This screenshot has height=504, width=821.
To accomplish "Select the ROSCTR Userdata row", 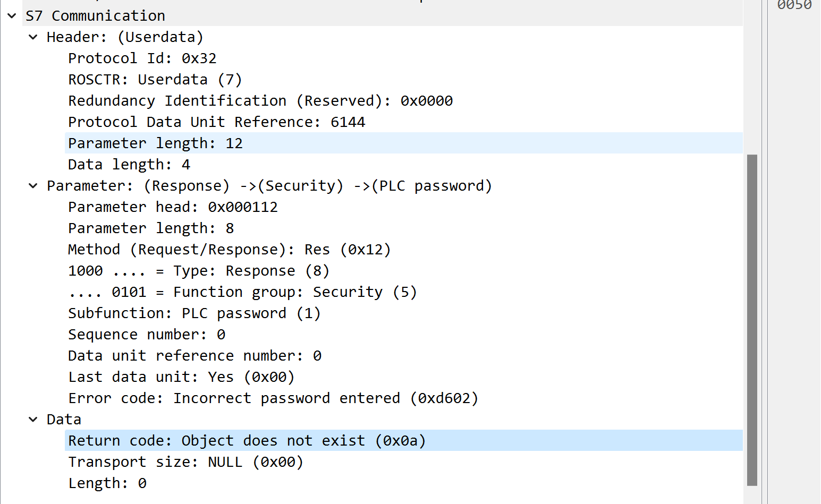I will point(155,80).
